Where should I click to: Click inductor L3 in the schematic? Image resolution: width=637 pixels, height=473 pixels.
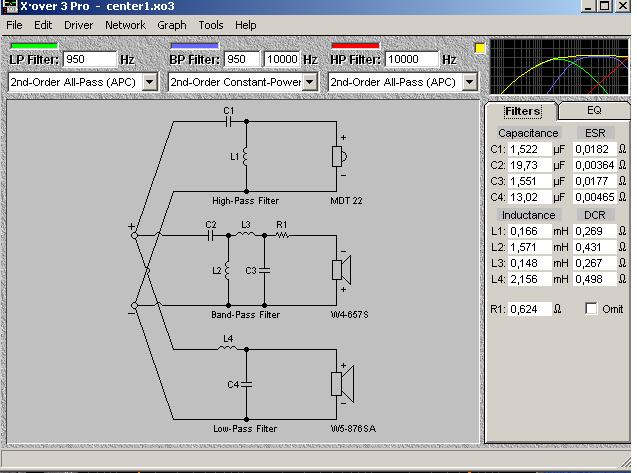click(246, 234)
